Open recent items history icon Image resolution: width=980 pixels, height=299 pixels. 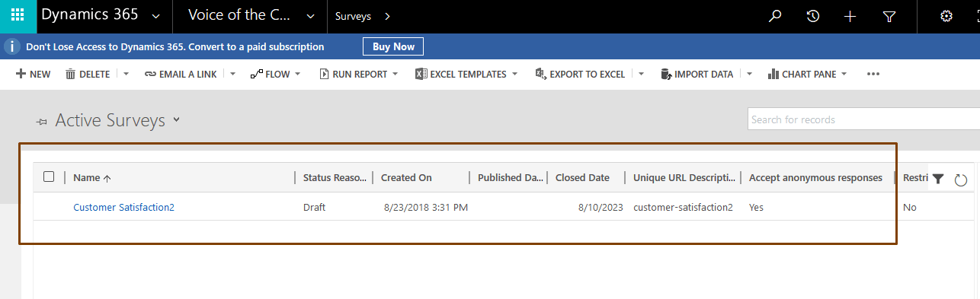813,16
